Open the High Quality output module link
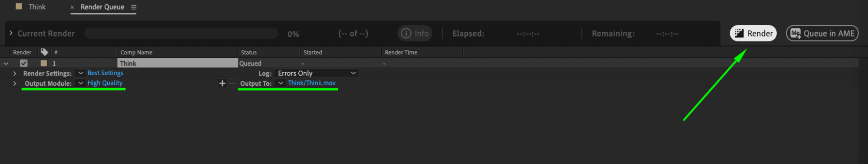The height and width of the screenshot is (164, 868). (x=105, y=83)
